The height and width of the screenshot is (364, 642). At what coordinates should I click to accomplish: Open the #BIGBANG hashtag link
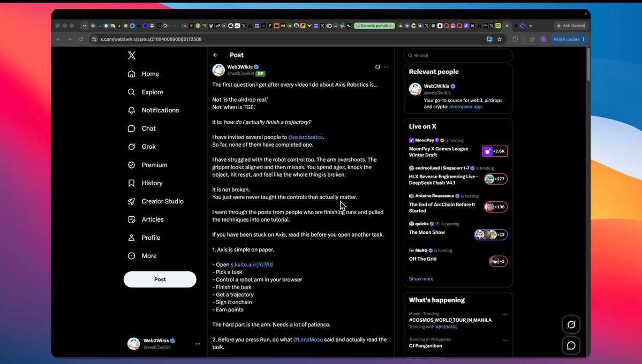point(446,327)
